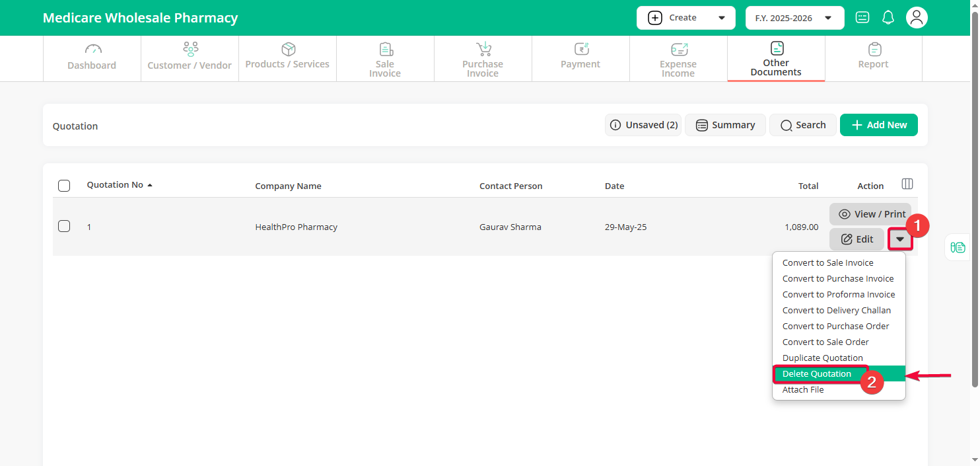Click the plus icon in Create button
The image size is (980, 466).
click(x=655, y=18)
